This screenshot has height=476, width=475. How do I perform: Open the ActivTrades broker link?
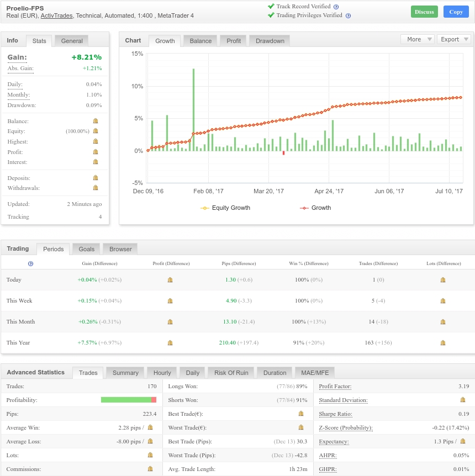pos(56,16)
